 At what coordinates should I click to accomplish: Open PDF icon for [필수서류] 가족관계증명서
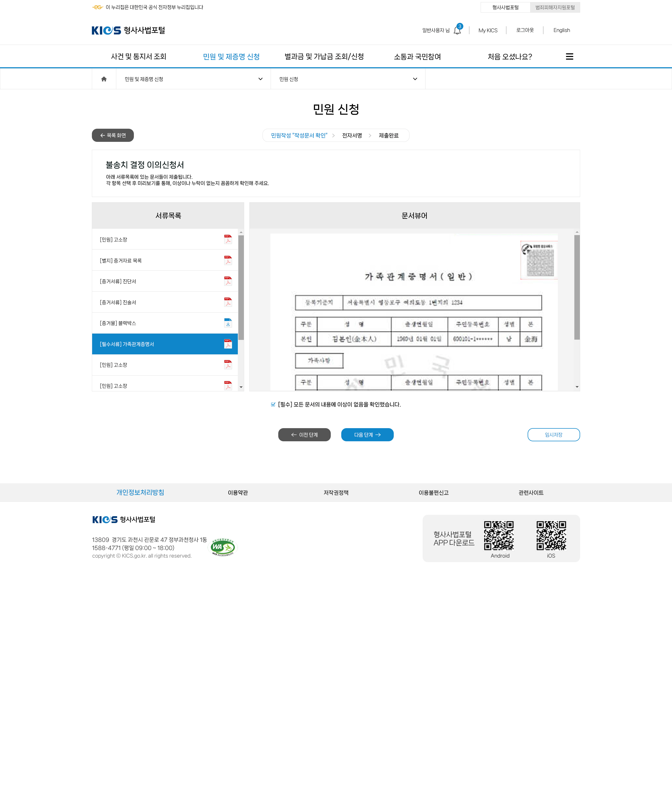coord(228,344)
